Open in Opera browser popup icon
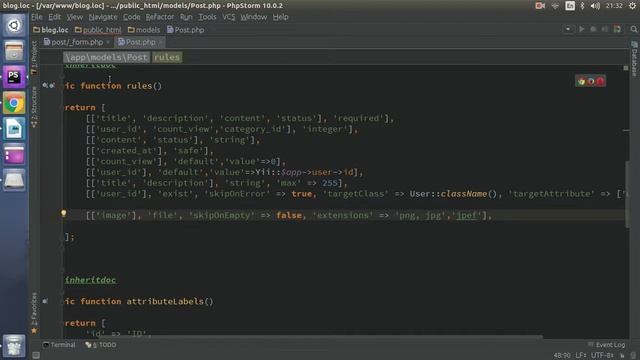The image size is (640, 360). (x=600, y=81)
